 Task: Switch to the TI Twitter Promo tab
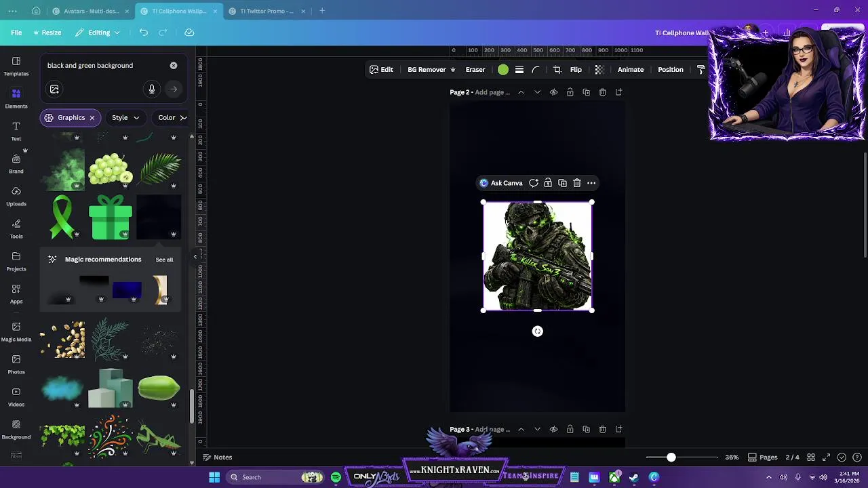click(267, 11)
